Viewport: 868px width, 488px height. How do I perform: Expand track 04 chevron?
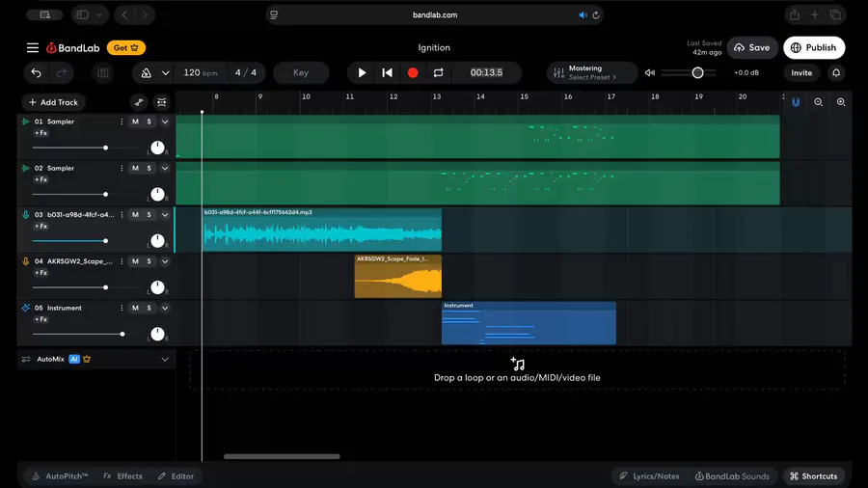(x=165, y=261)
